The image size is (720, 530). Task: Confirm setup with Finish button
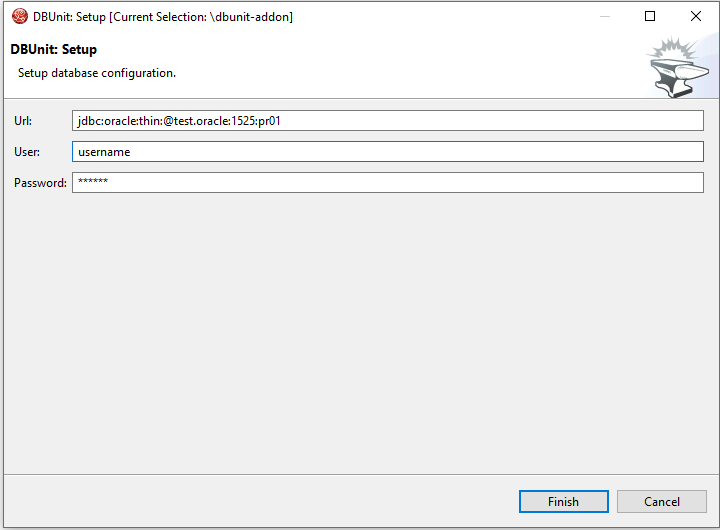click(x=563, y=501)
